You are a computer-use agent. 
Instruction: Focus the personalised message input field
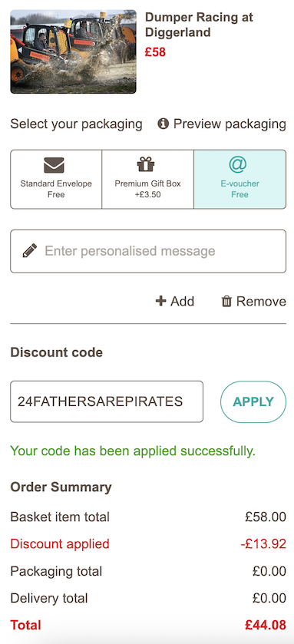click(148, 251)
